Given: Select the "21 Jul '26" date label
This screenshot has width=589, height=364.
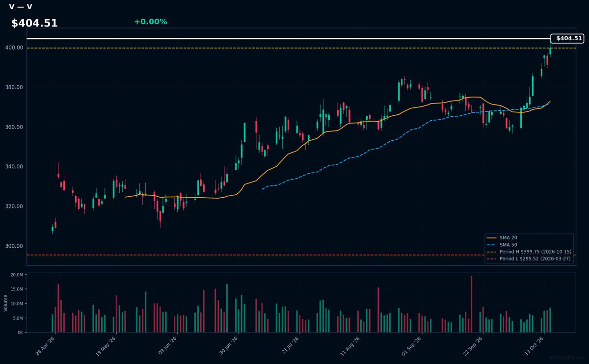Looking at the screenshot, I should pyautogui.click(x=289, y=345).
